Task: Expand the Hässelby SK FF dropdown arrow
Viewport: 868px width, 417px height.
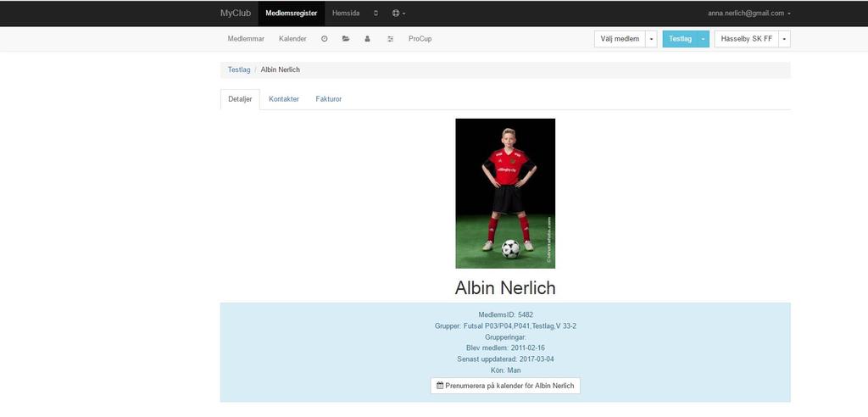Action: [784, 39]
